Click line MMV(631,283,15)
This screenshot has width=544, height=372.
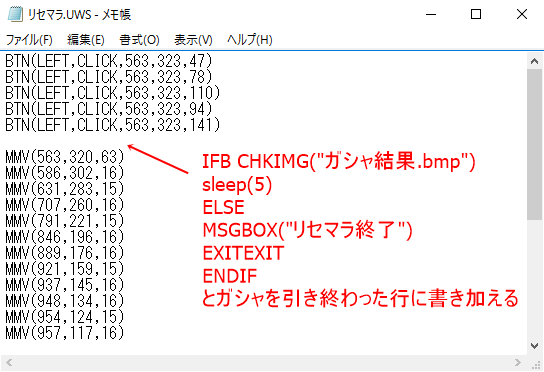pos(65,189)
